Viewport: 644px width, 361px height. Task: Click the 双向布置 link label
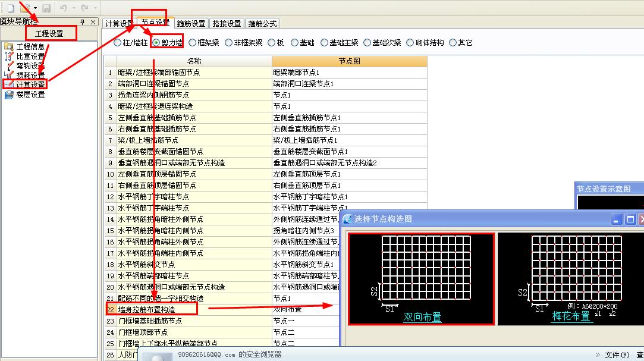click(x=422, y=317)
